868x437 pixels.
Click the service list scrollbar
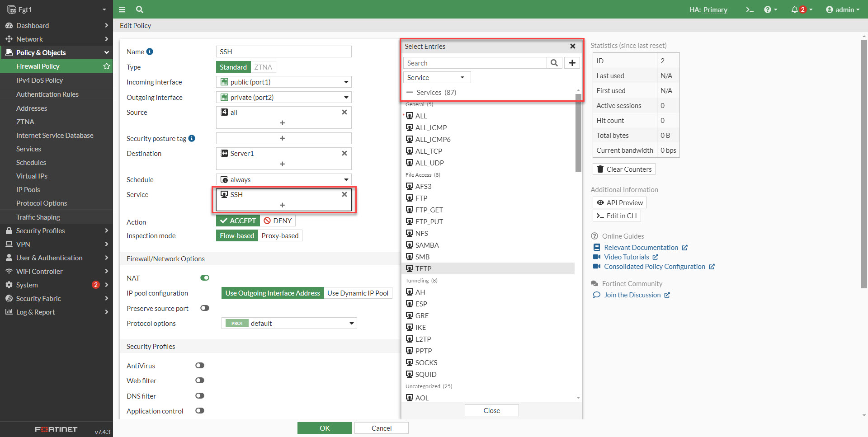578,133
